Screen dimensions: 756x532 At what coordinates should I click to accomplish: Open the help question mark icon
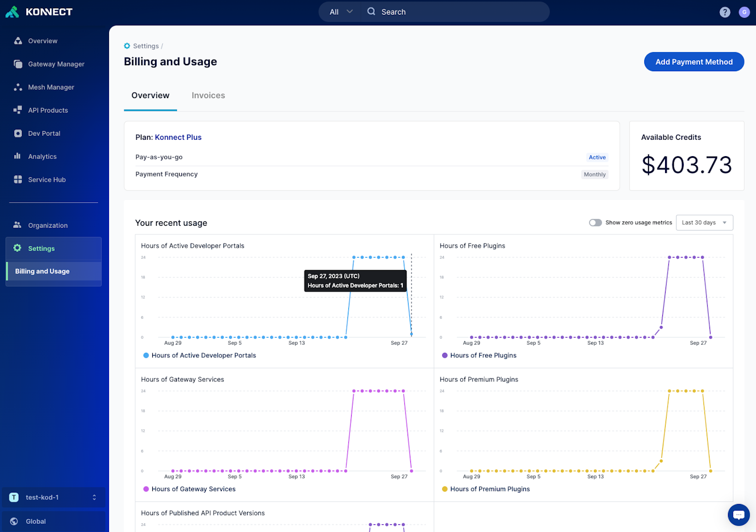(725, 12)
